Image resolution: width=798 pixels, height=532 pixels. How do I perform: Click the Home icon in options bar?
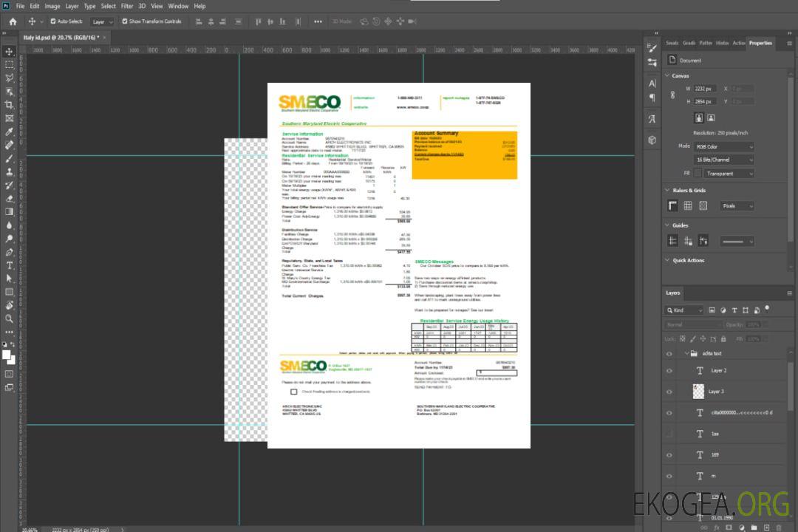[x=13, y=21]
